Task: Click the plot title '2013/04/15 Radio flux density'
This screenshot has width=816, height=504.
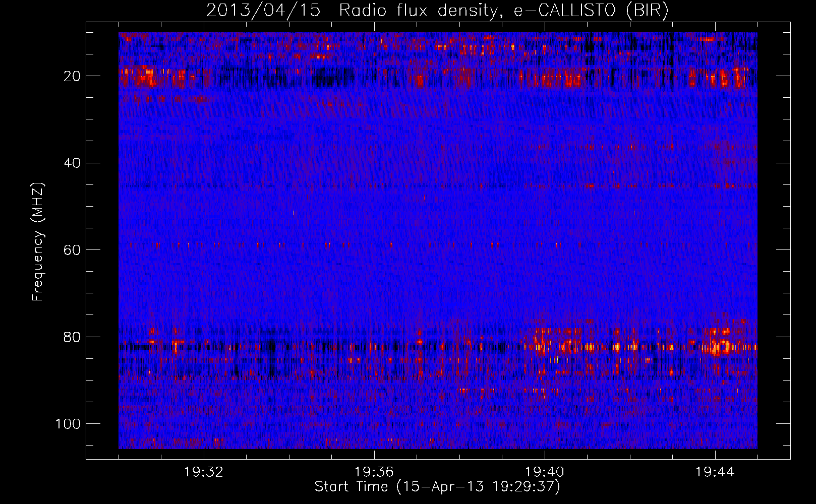Action: [437, 10]
